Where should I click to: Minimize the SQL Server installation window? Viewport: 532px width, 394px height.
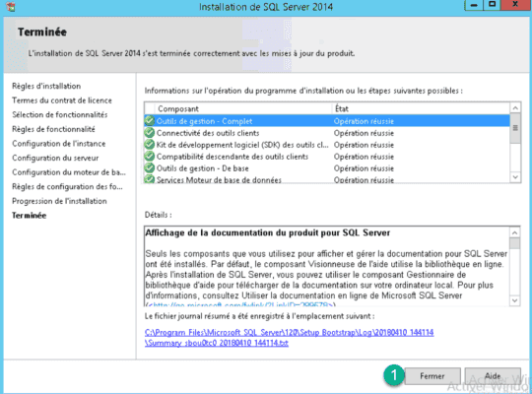coord(474,5)
